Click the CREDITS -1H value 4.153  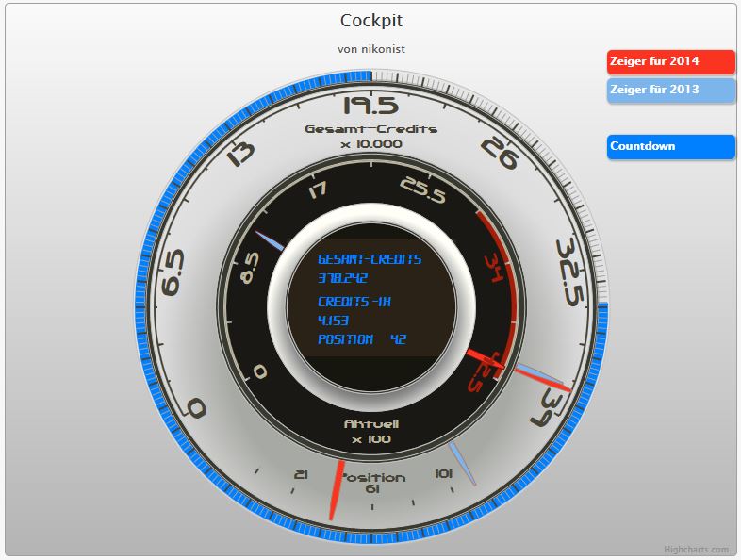(x=333, y=321)
